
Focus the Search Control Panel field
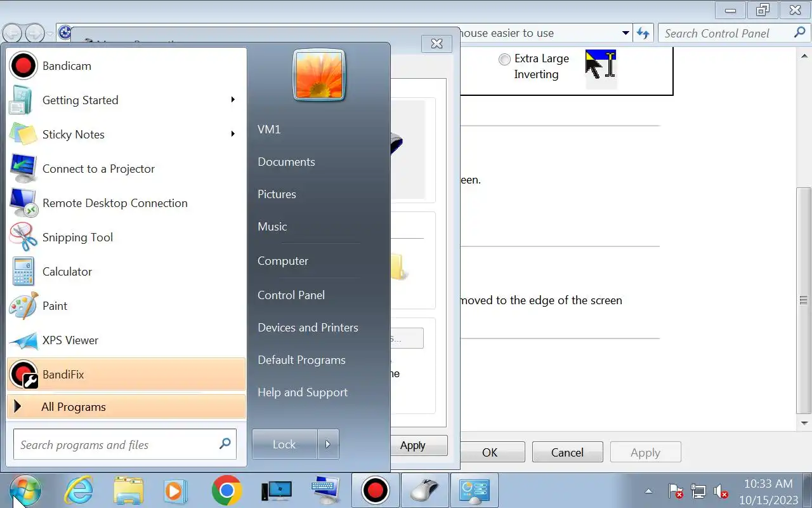click(734, 33)
